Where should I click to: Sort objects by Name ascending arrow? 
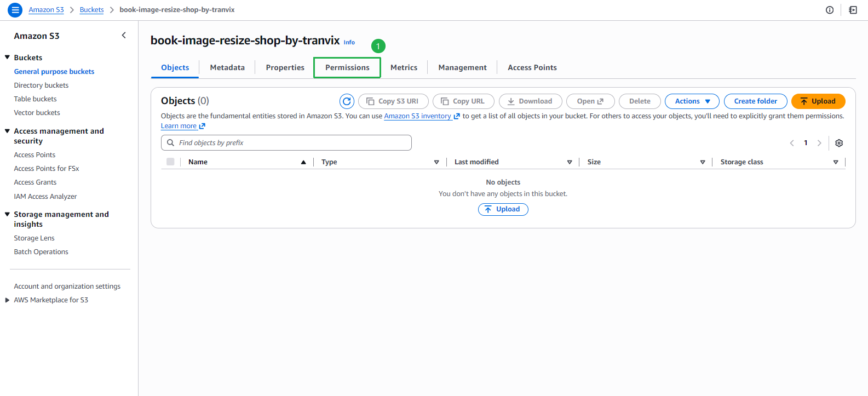coord(303,162)
